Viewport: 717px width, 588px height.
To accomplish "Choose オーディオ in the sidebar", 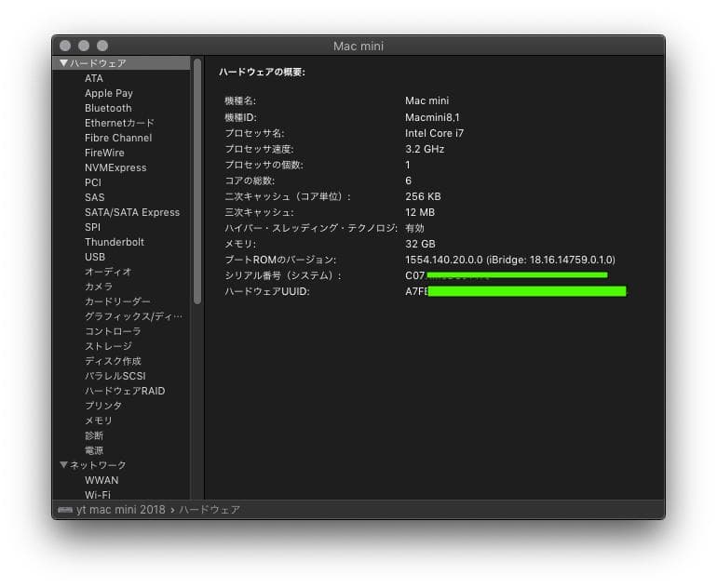I will (x=108, y=272).
